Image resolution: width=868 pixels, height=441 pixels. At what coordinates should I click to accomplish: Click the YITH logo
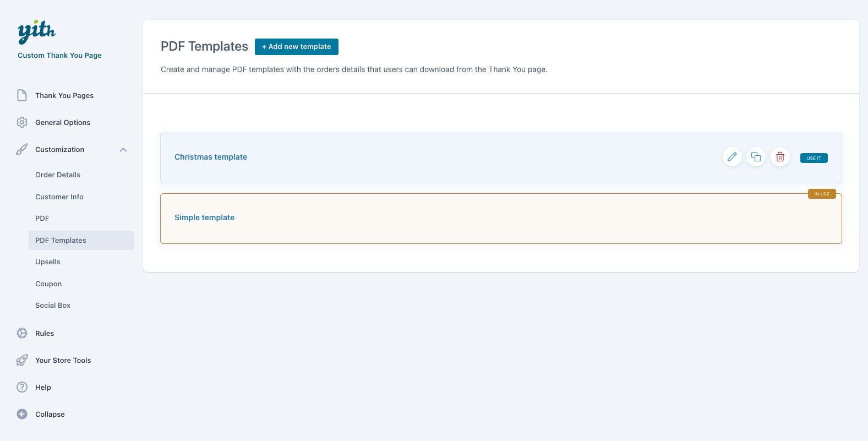(x=36, y=32)
